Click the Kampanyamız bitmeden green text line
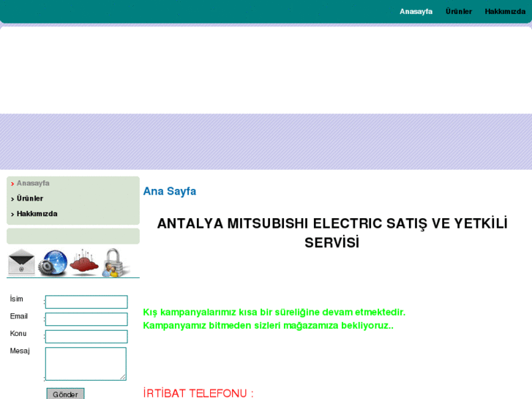532x399 pixels. [x=268, y=325]
